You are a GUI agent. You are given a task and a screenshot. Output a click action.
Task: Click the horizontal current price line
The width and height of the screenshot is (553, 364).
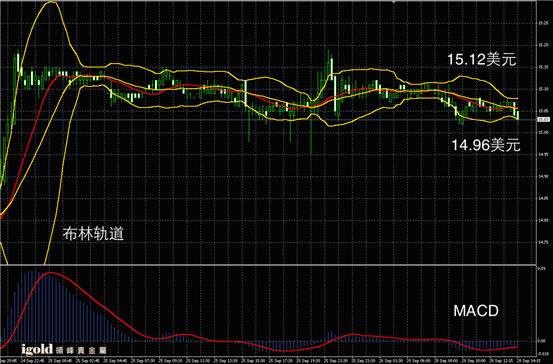pos(268,120)
